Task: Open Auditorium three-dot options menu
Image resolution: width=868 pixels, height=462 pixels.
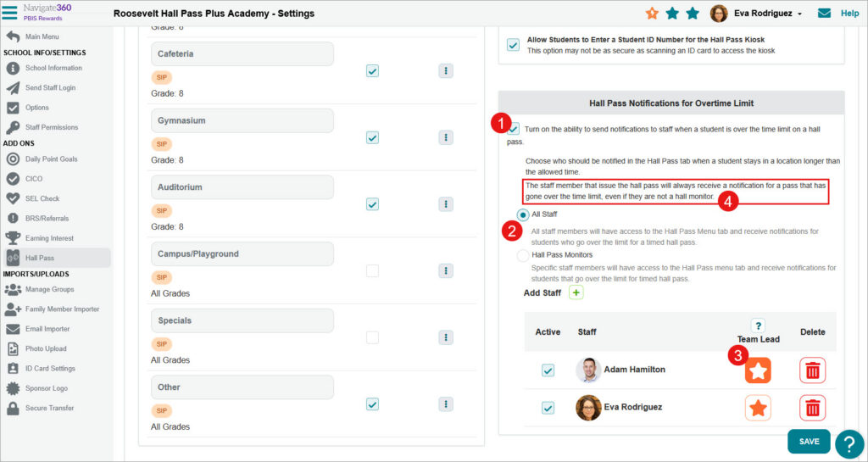Action: [x=446, y=204]
